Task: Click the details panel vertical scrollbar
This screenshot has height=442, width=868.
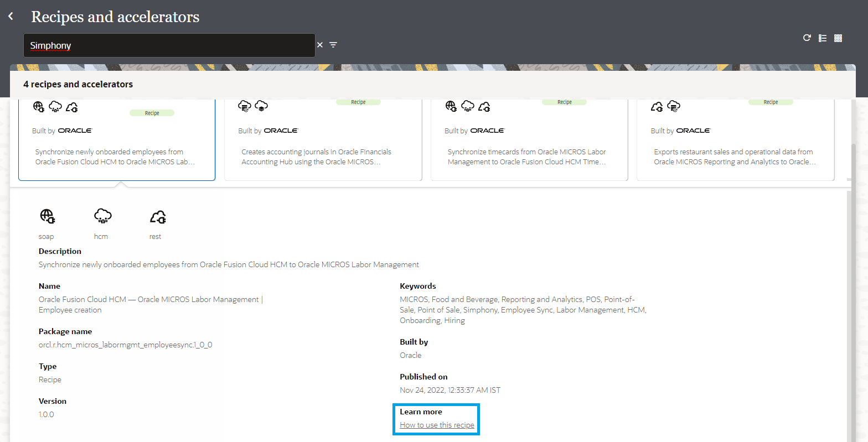Action: coord(850,315)
